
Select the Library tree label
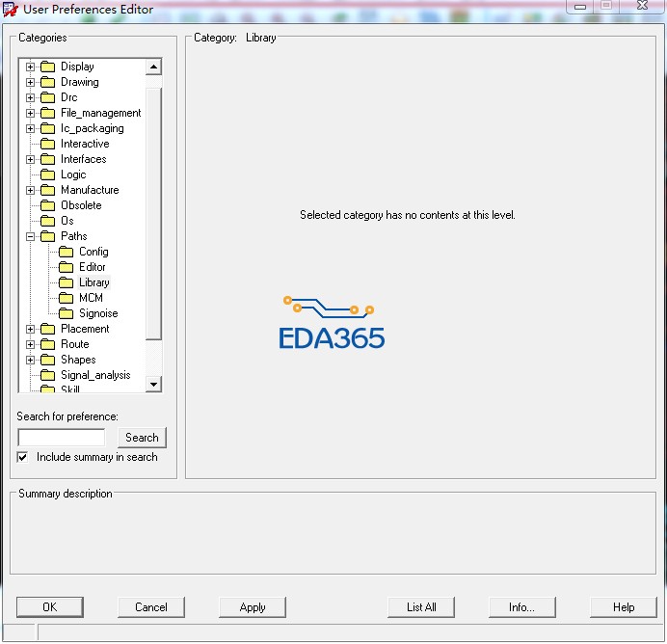[94, 282]
